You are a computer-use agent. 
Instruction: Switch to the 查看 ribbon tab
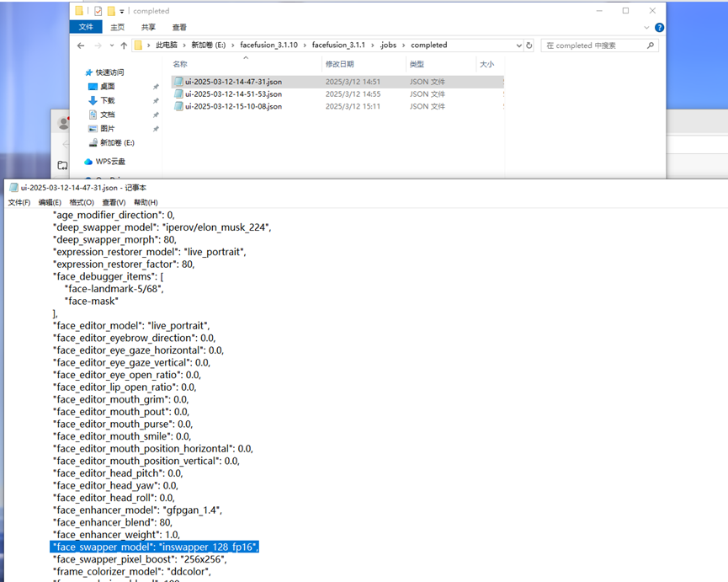click(x=179, y=27)
